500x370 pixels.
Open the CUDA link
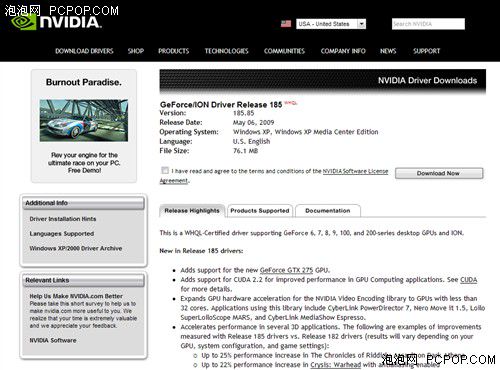tap(468, 280)
